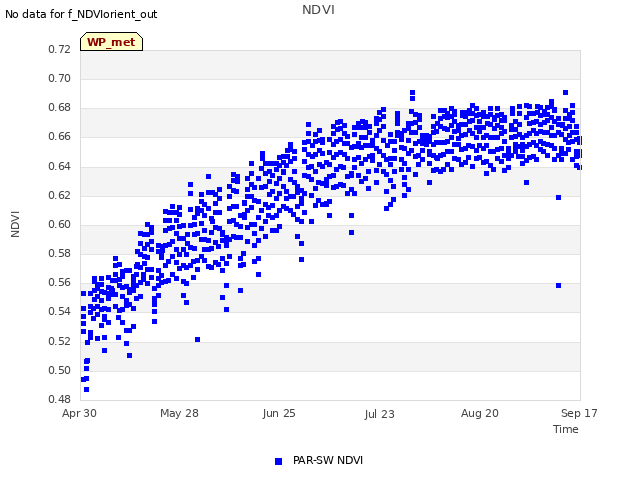This screenshot has width=640, height=480.
Task: Click the 0.72 y-axis tick label
Action: tap(60, 49)
